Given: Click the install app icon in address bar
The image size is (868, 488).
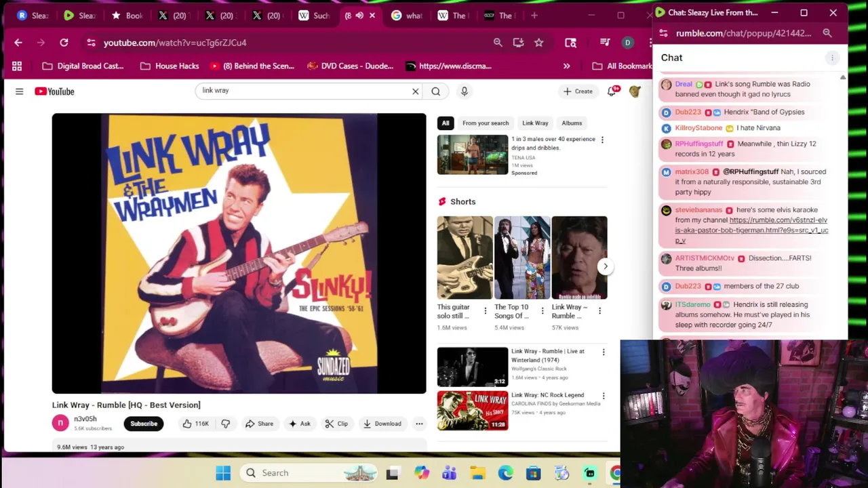Looking at the screenshot, I should click(518, 43).
